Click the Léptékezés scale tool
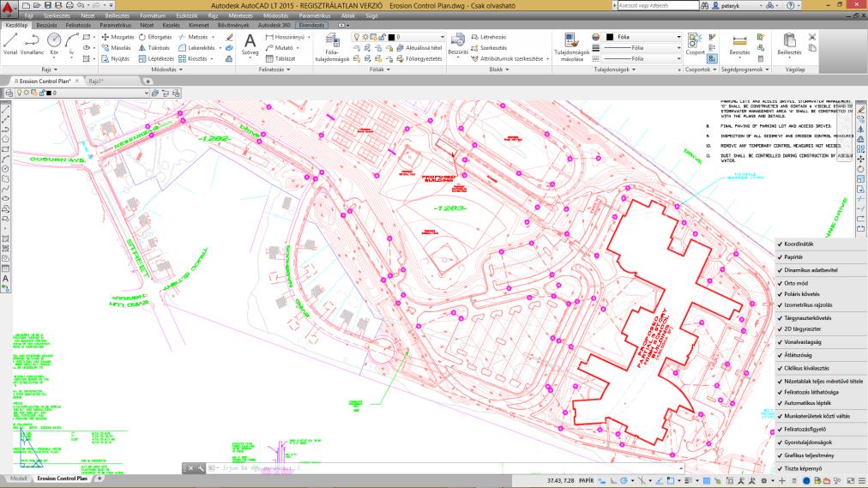Image resolution: width=868 pixels, height=488 pixels. tap(156, 58)
